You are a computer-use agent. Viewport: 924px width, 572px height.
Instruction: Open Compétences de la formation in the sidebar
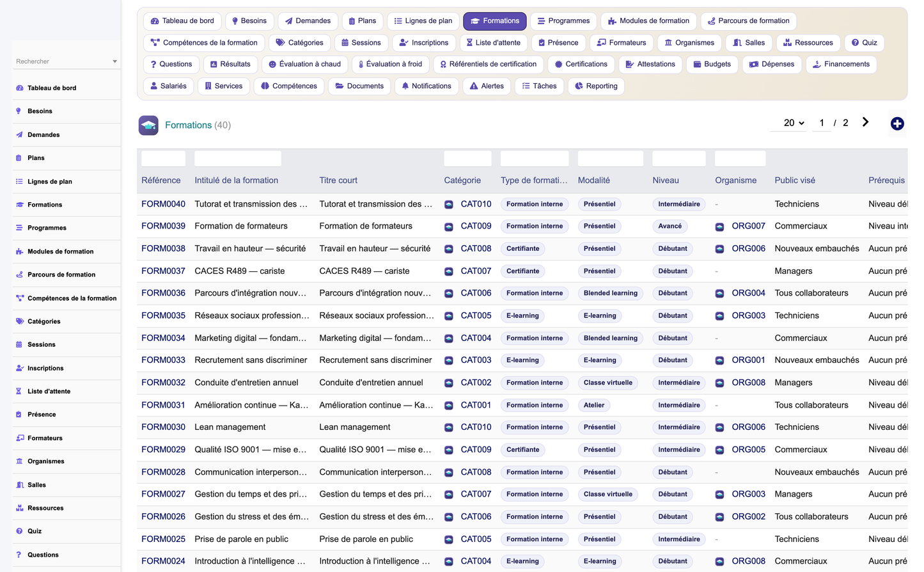67,298
